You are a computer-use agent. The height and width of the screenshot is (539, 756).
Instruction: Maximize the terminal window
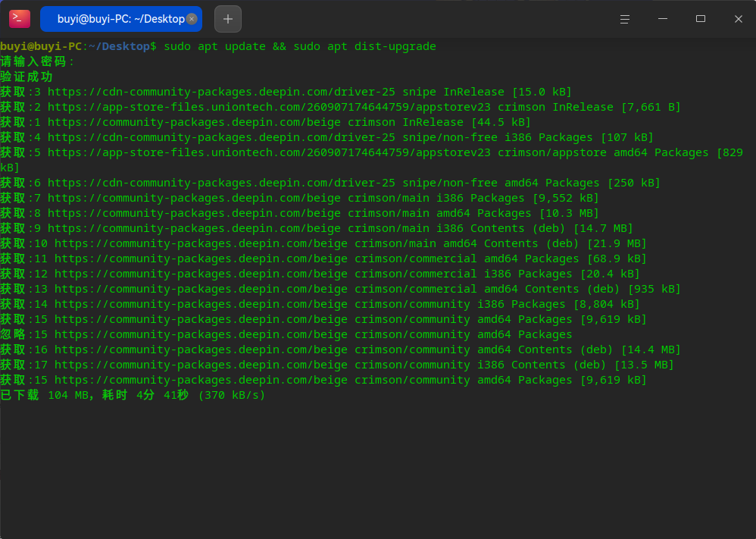click(701, 19)
